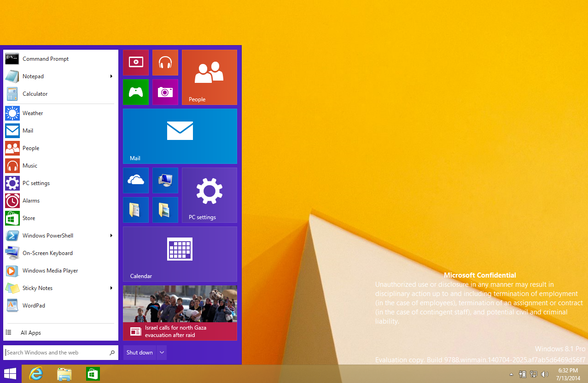Viewport: 588px width, 383px height.
Task: Open the OneDrive cloud tile
Action: [x=136, y=180]
